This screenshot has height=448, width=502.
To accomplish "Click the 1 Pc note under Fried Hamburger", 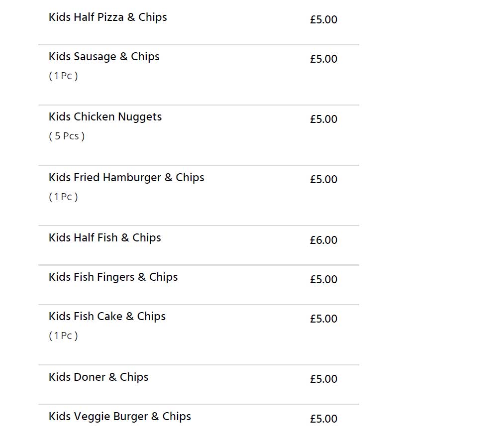I will click(x=63, y=197).
